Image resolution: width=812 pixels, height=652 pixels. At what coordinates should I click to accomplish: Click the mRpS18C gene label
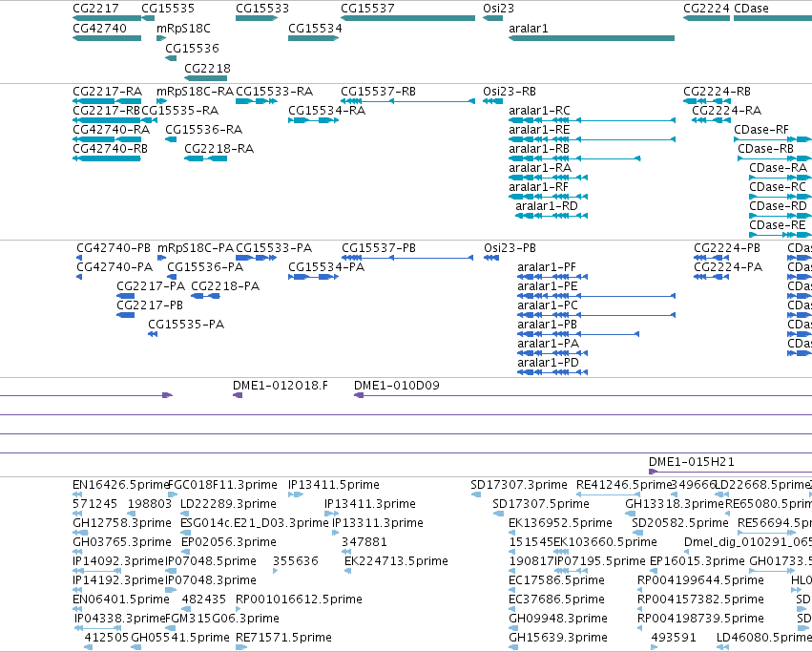(x=183, y=29)
